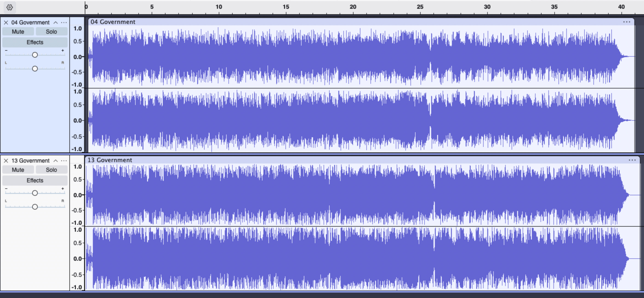Viewport: 644px width, 298px height.
Task: Open timeline settings gear icon
Action: click(x=9, y=7)
